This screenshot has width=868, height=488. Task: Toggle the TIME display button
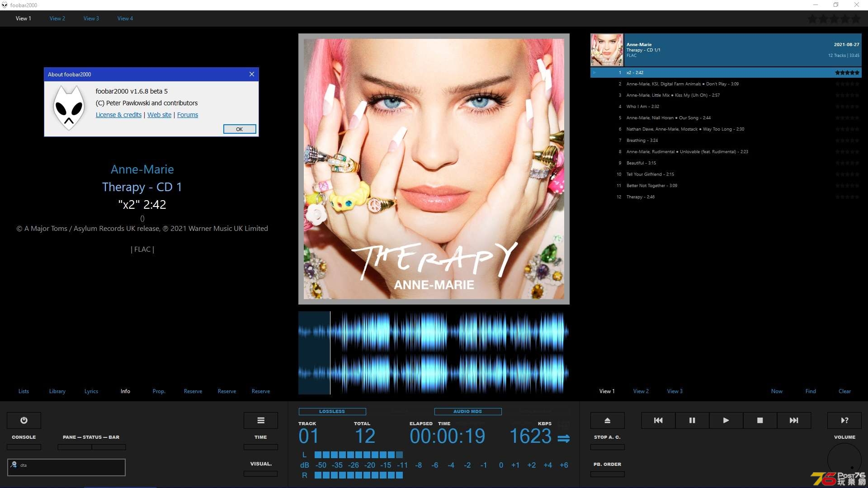click(261, 447)
